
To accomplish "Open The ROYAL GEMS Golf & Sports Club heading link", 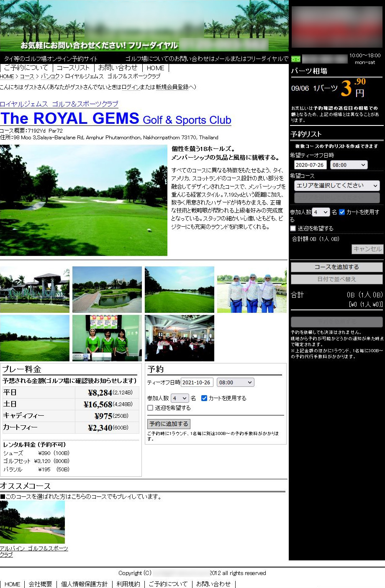I will [x=116, y=118].
